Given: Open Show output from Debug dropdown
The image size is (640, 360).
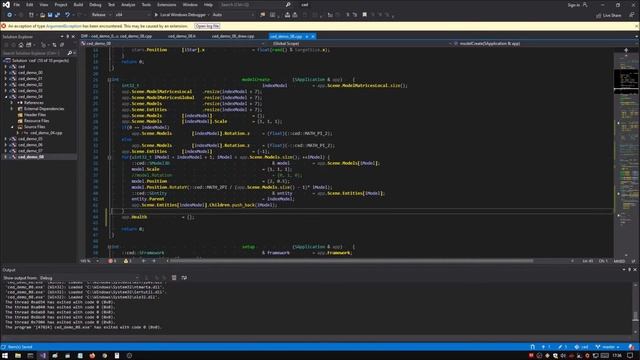Looking at the screenshot, I should pyautogui.click(x=89, y=278).
